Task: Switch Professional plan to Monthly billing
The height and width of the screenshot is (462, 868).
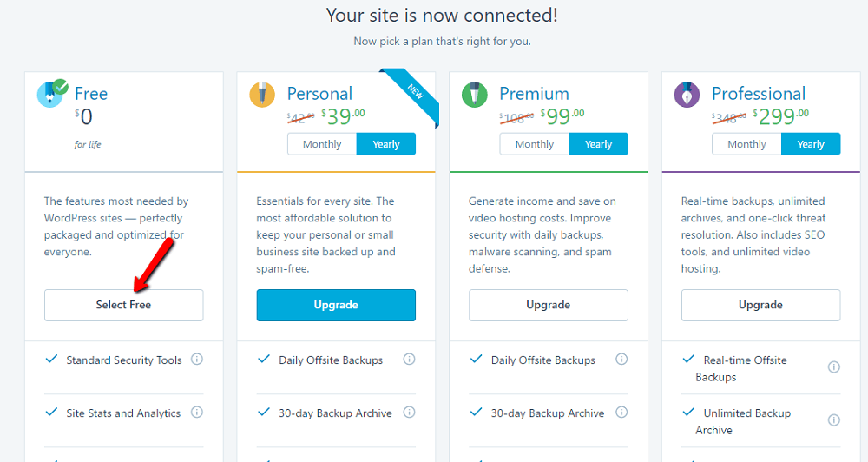Action: pos(746,144)
